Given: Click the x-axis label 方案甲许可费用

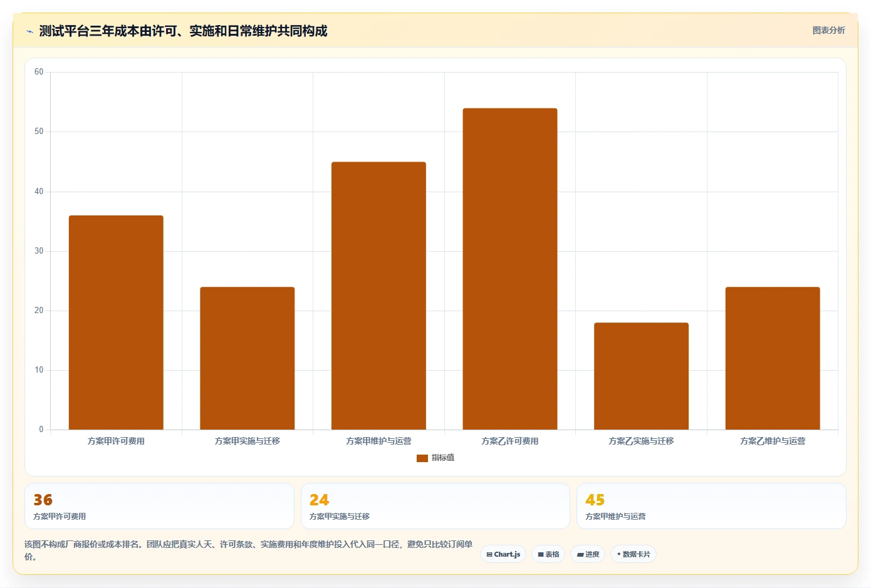Looking at the screenshot, I should pos(116,441).
